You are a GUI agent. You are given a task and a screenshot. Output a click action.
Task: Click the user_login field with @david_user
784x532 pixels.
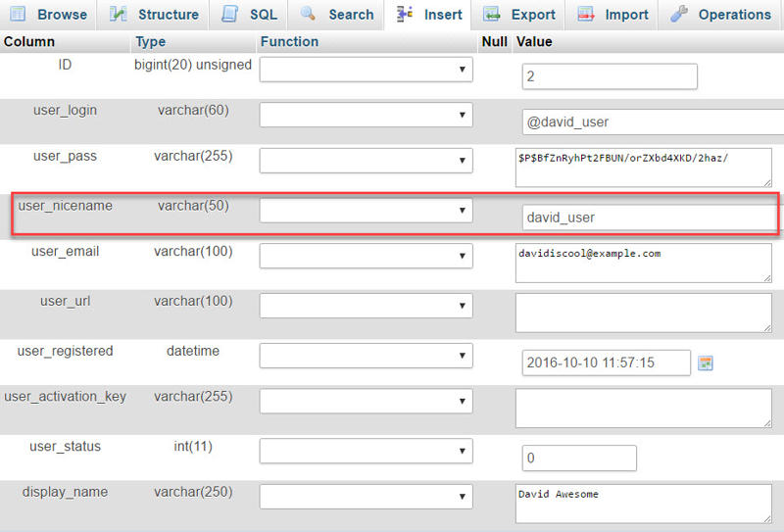(x=653, y=122)
